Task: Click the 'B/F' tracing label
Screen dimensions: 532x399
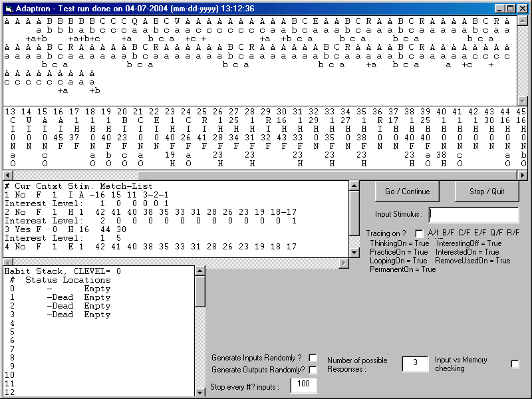Action: point(448,233)
